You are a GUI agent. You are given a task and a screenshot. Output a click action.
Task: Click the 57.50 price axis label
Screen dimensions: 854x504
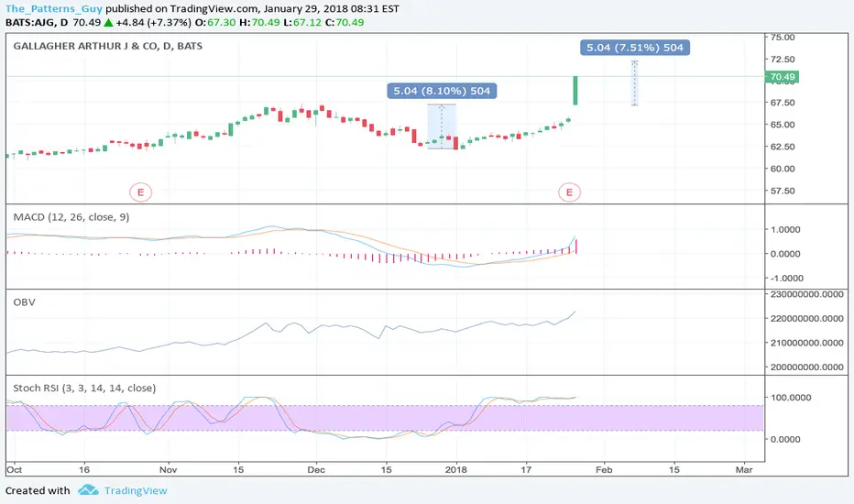coord(783,191)
